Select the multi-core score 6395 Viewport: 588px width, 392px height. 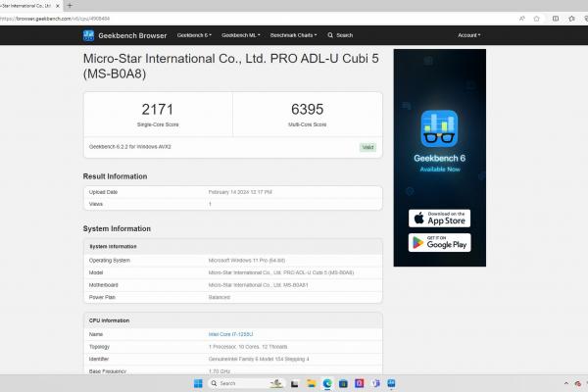tap(307, 109)
